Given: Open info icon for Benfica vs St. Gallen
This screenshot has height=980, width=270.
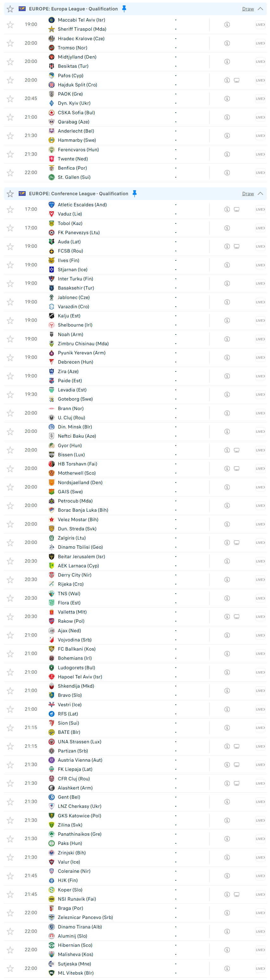Looking at the screenshot, I should pos(227,173).
